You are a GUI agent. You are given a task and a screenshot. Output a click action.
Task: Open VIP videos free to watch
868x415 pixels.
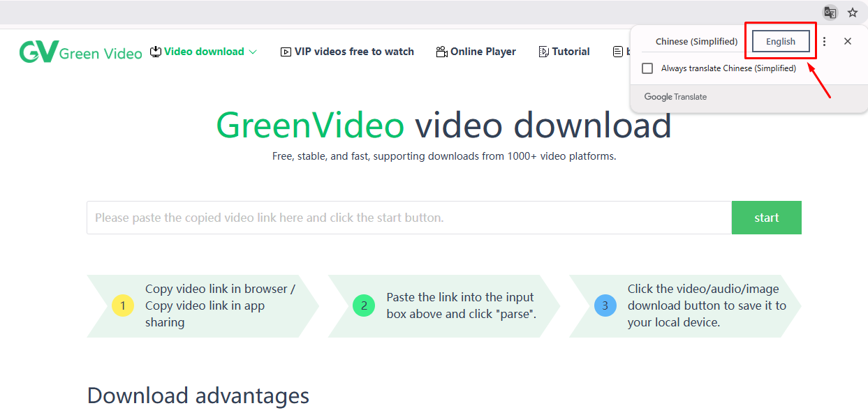pyautogui.click(x=353, y=51)
